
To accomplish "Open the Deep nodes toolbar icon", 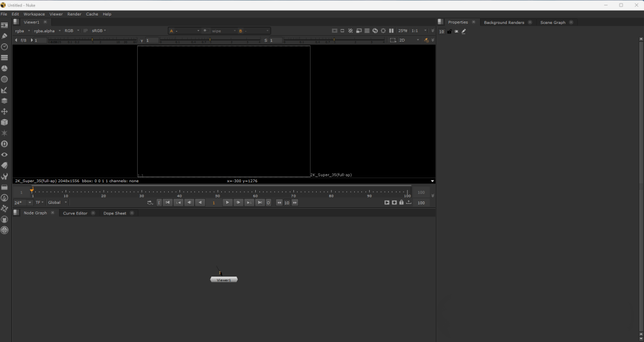I will point(4,144).
